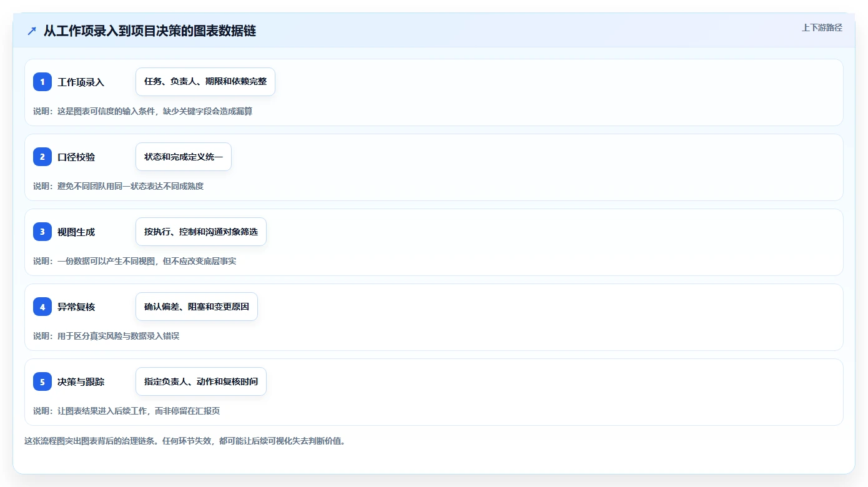The width and height of the screenshot is (868, 487).
Task: Select the 视图生成 step title
Action: coord(76,232)
